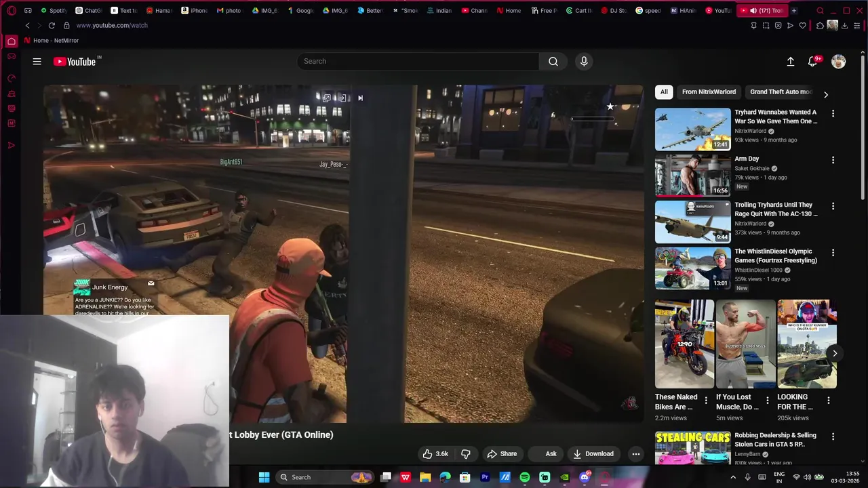Open Windows Start menu
The image size is (868, 488).
(264, 477)
